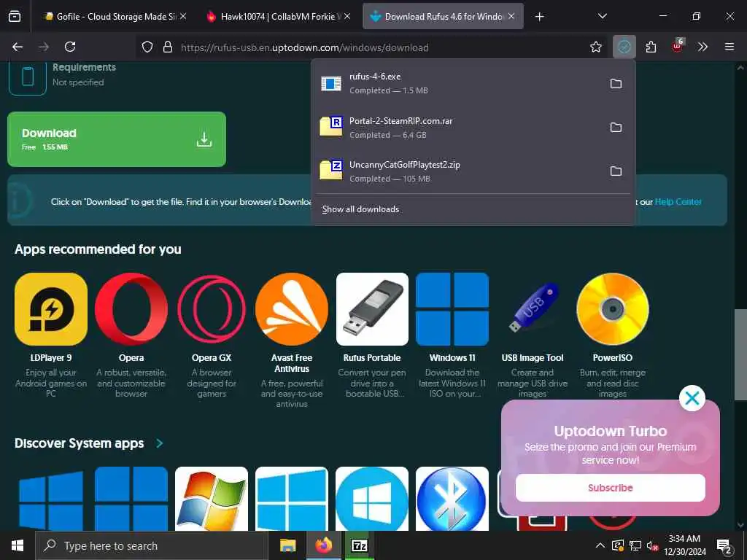The width and height of the screenshot is (747, 560).
Task: Show Portal-2-SteamRIP.com.rar in folder
Action: [x=616, y=128]
